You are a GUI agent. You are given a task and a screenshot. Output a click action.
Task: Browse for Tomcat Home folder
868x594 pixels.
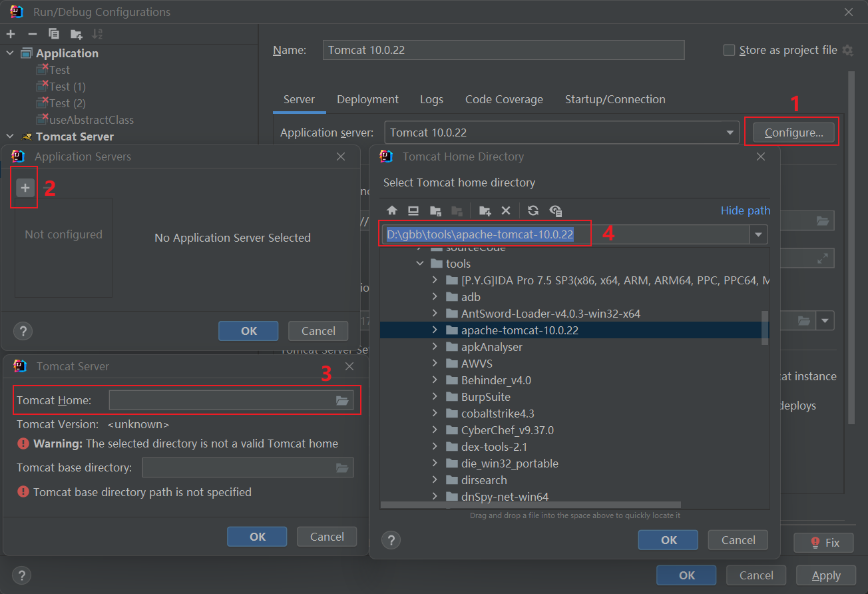click(342, 400)
